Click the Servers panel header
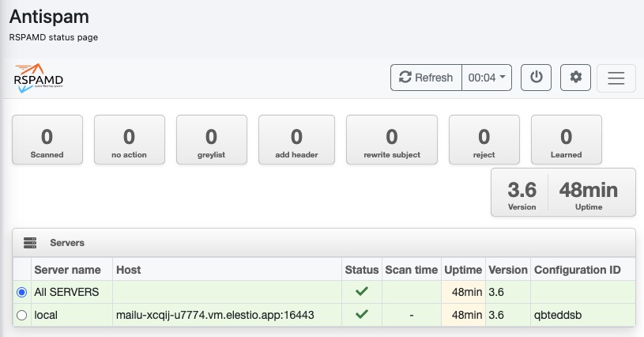The width and height of the screenshot is (644, 337). 324,243
